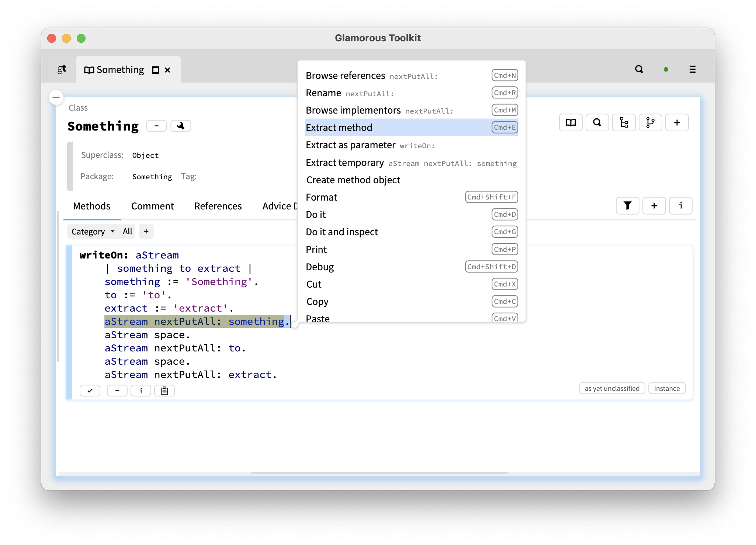
Task: Select Cut menu entry
Action: pos(412,284)
